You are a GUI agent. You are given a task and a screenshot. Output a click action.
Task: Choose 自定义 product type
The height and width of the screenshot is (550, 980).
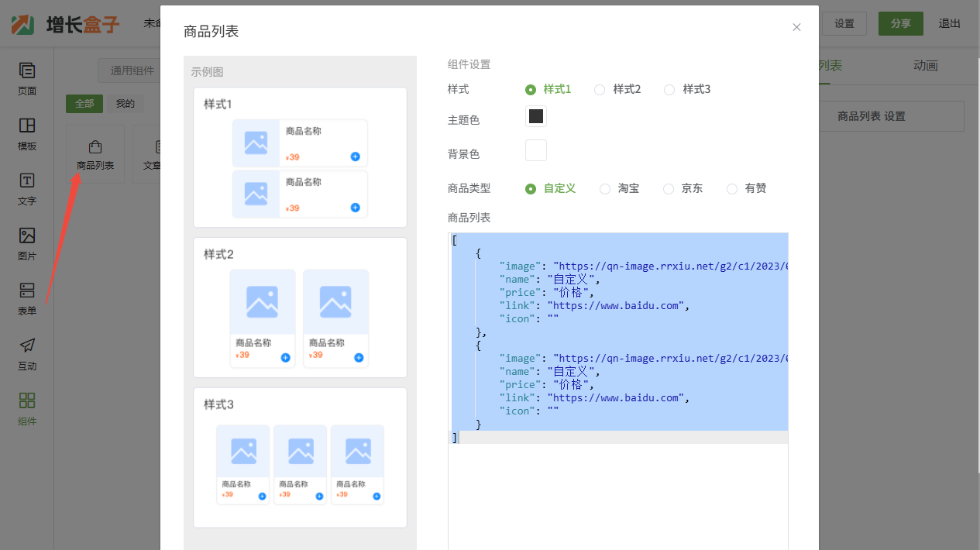pyautogui.click(x=531, y=188)
